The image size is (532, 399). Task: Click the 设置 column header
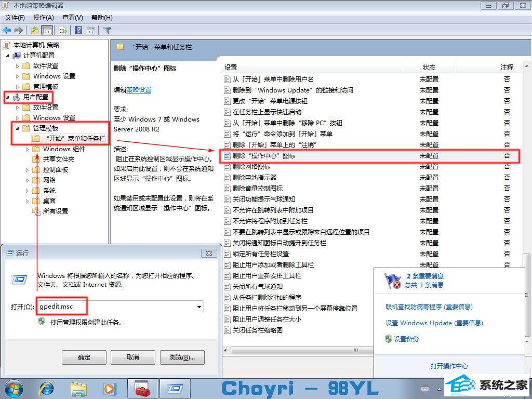pos(312,67)
